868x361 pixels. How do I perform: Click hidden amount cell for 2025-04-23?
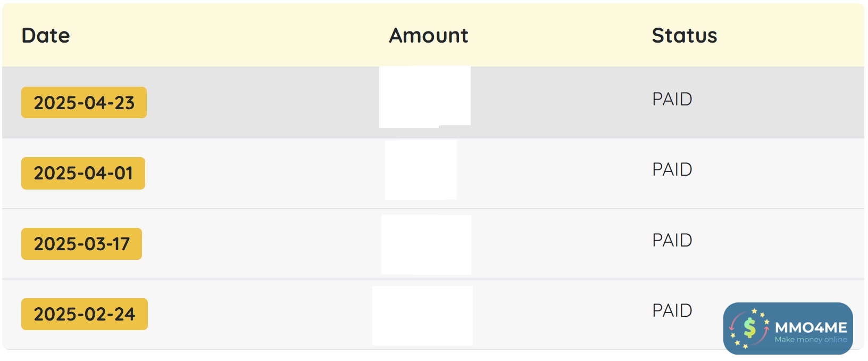(424, 97)
